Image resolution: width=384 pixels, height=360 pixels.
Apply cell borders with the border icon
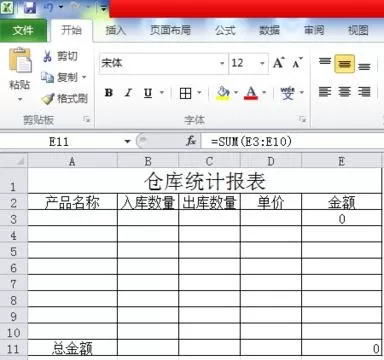coord(186,93)
